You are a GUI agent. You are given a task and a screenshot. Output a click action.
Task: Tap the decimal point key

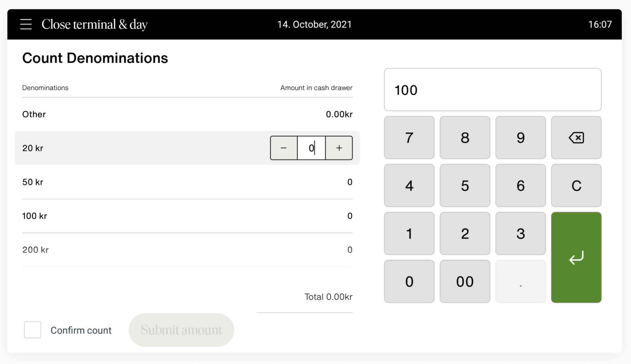coord(520,281)
